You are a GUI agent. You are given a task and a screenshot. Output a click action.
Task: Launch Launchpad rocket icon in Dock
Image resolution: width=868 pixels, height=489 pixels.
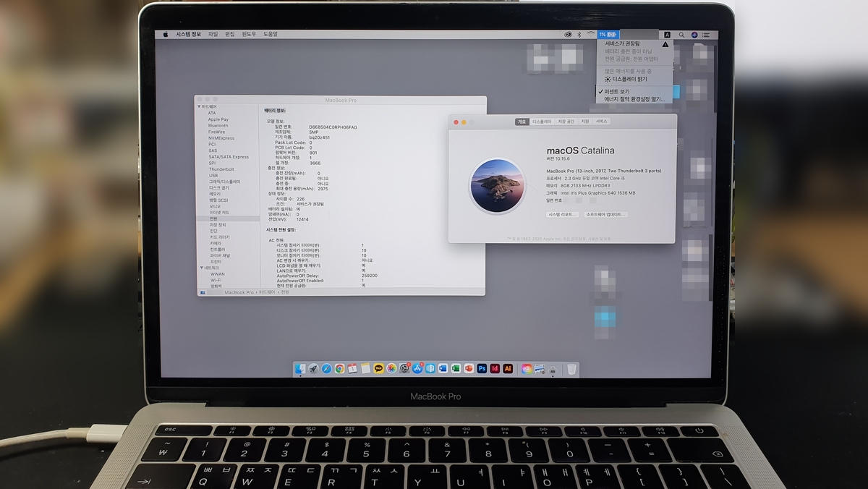click(313, 369)
